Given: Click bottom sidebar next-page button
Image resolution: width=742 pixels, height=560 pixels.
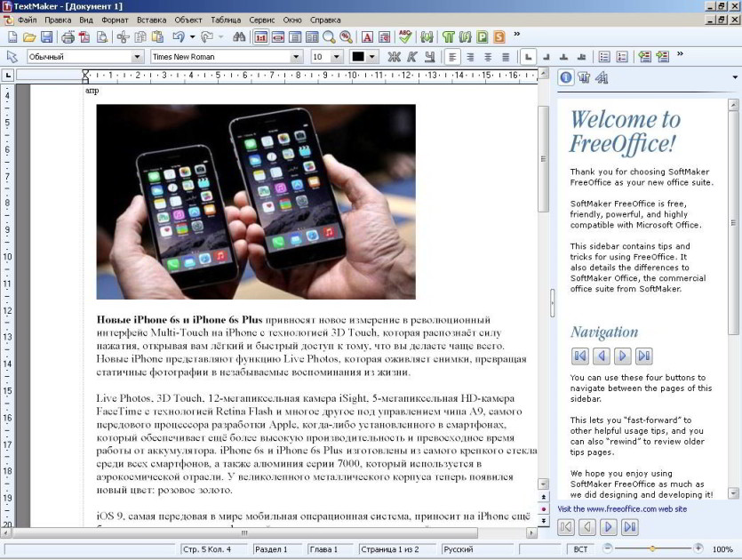Looking at the screenshot, I should click(x=609, y=526).
